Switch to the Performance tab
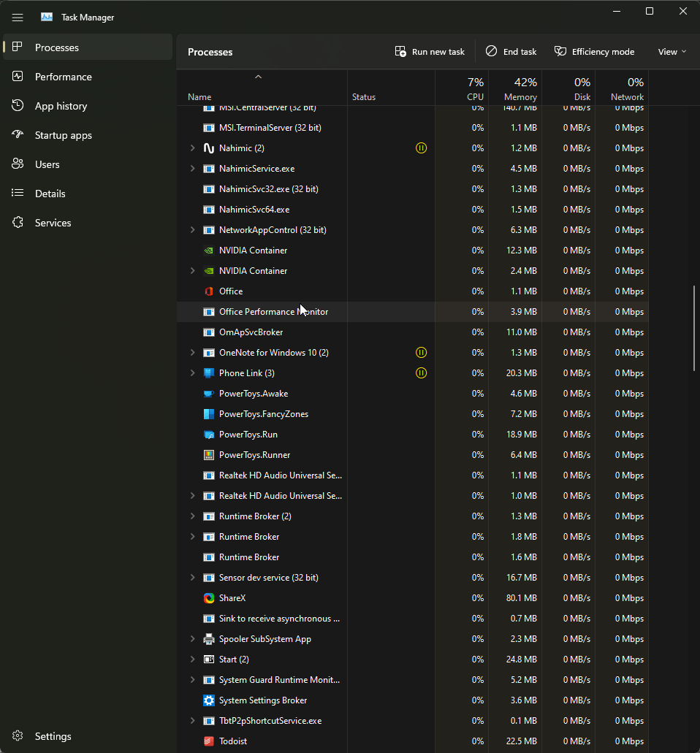The width and height of the screenshot is (700, 753). tap(88, 77)
